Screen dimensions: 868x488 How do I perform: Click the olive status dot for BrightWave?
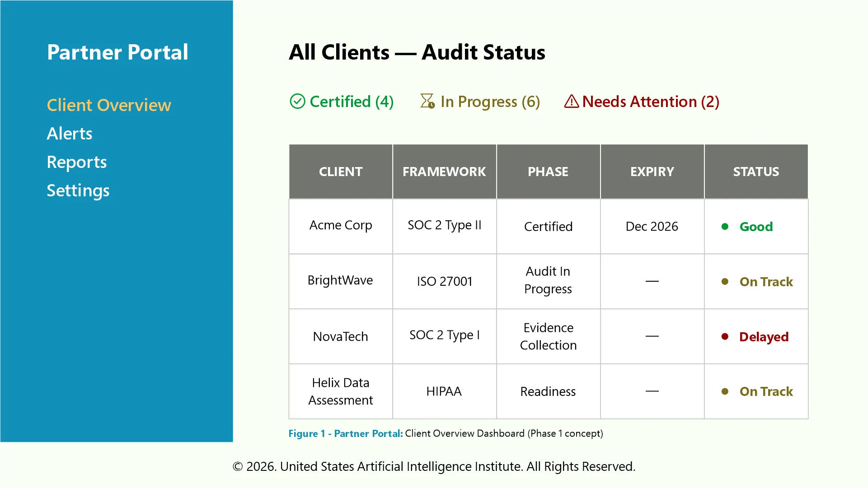point(725,282)
